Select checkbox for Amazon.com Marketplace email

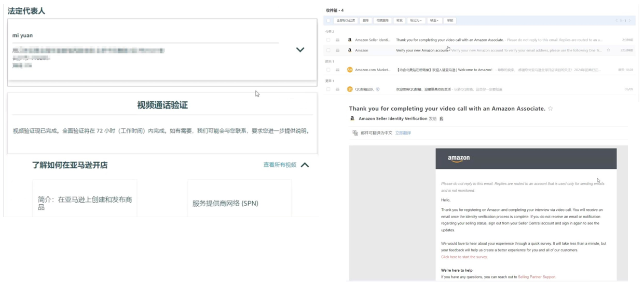[x=328, y=70]
